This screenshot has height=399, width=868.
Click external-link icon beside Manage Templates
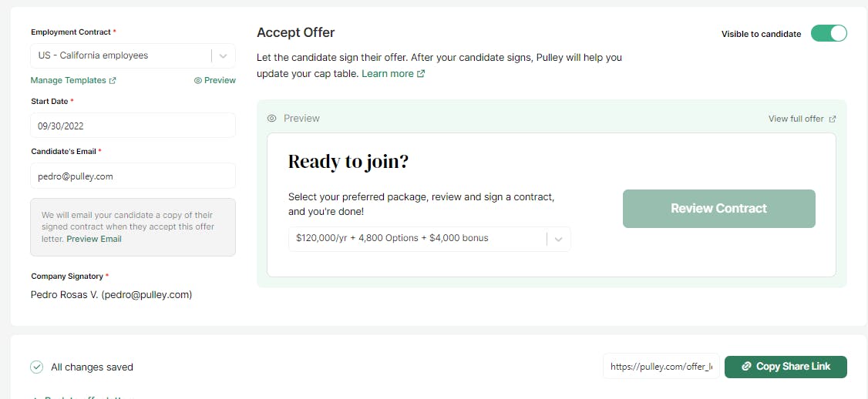click(x=113, y=81)
